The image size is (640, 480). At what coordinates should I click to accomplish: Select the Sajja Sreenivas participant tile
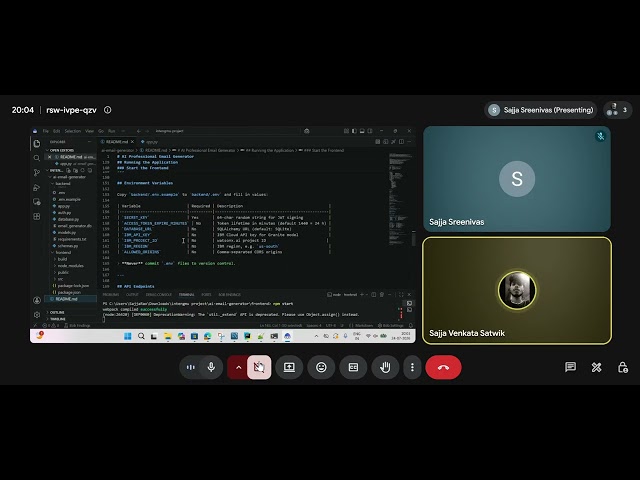click(517, 179)
